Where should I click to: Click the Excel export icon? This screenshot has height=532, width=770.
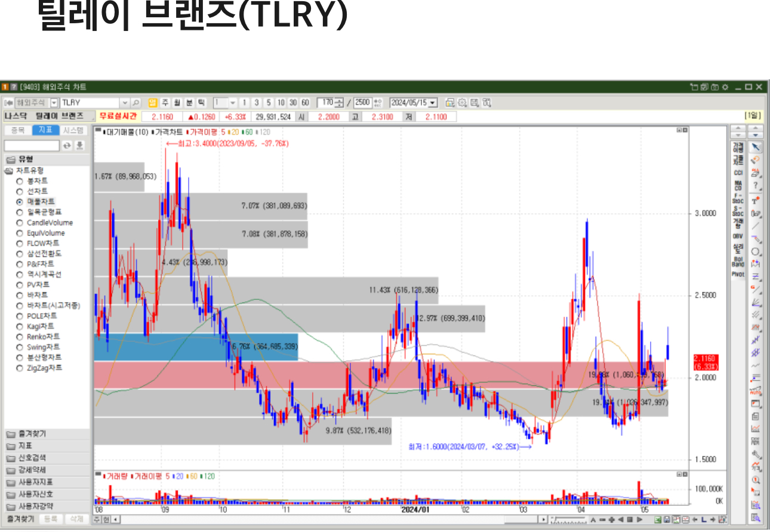658,519
